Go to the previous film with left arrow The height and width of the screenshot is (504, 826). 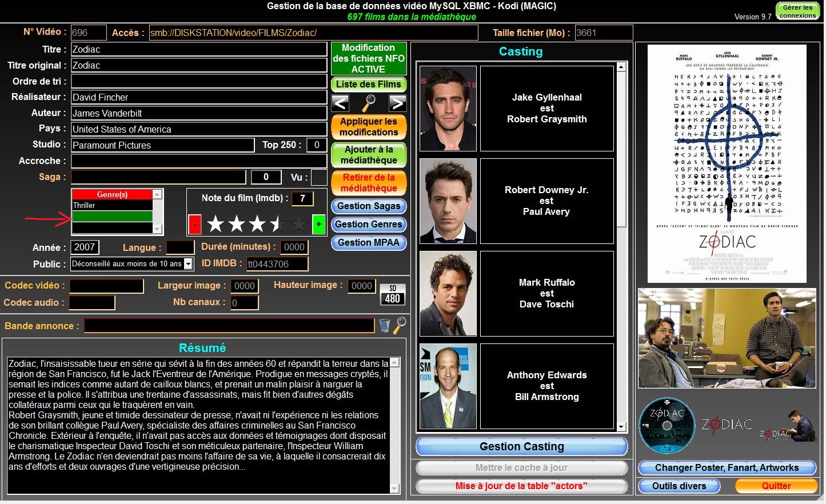(340, 103)
